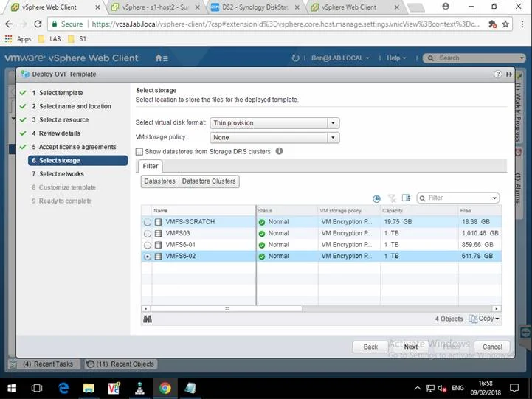
Task: Click the wizard minimize double-arrow icon
Action: [x=509, y=74]
